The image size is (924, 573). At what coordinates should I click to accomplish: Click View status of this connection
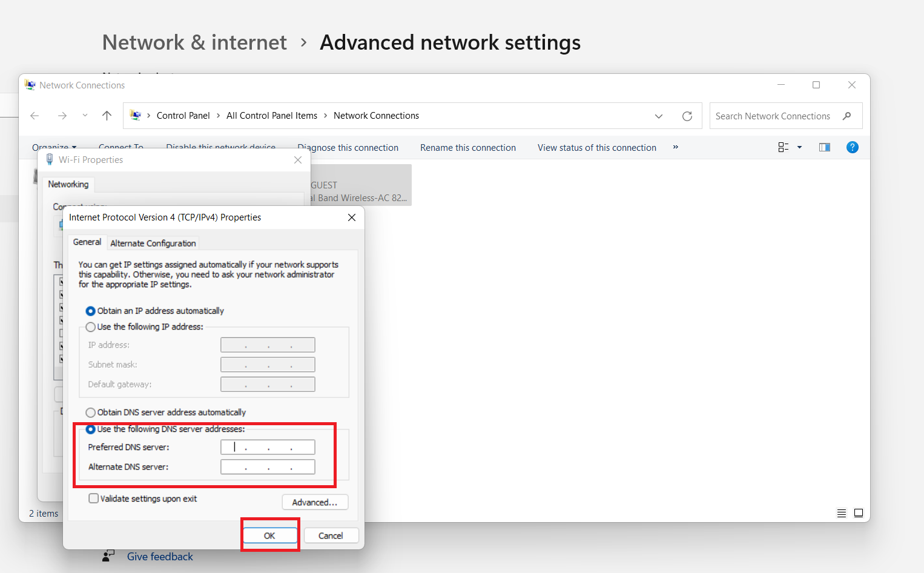tap(597, 148)
